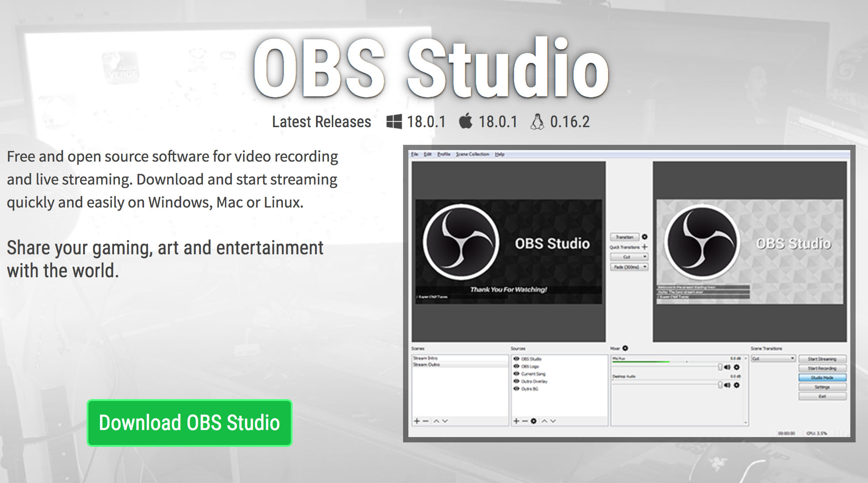Screen dimensions: 868x483
Task: Toggle visibility of the Current Song source
Action: click(516, 374)
